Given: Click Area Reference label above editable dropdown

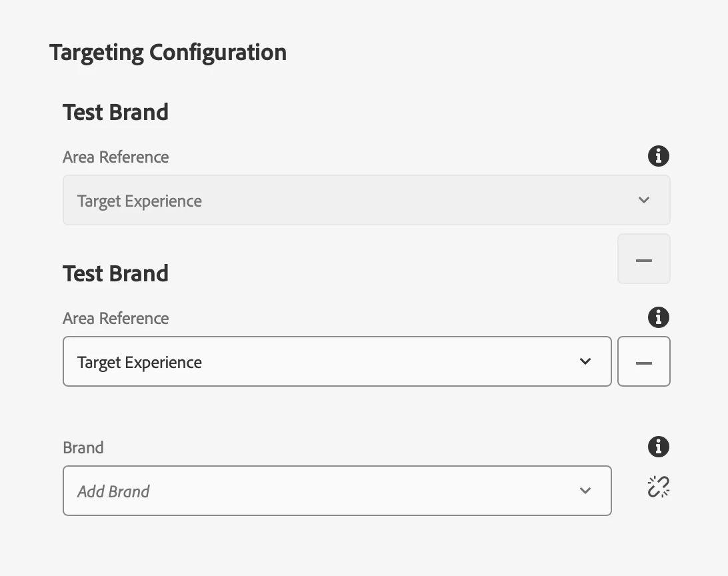Looking at the screenshot, I should 116,319.
